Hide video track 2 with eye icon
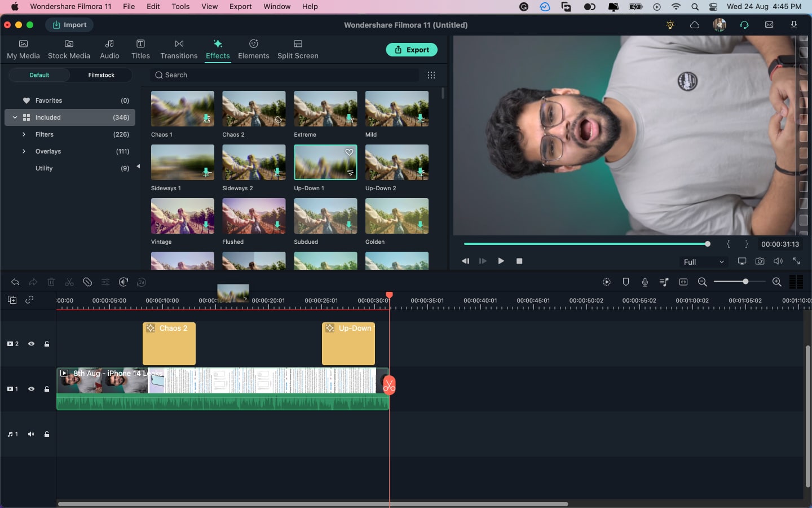Screen dimensions: 812x508 [x=32, y=344]
